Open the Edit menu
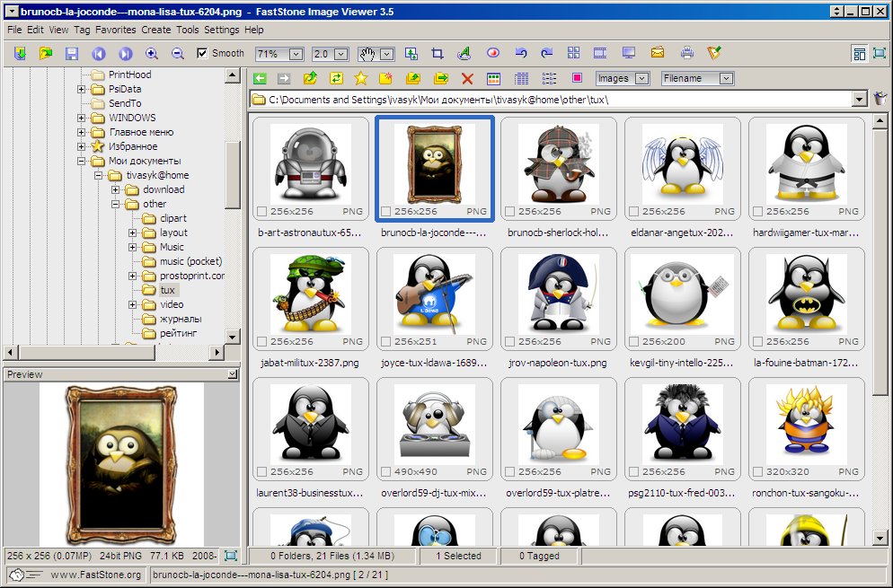The height and width of the screenshot is (588, 893). (35, 30)
